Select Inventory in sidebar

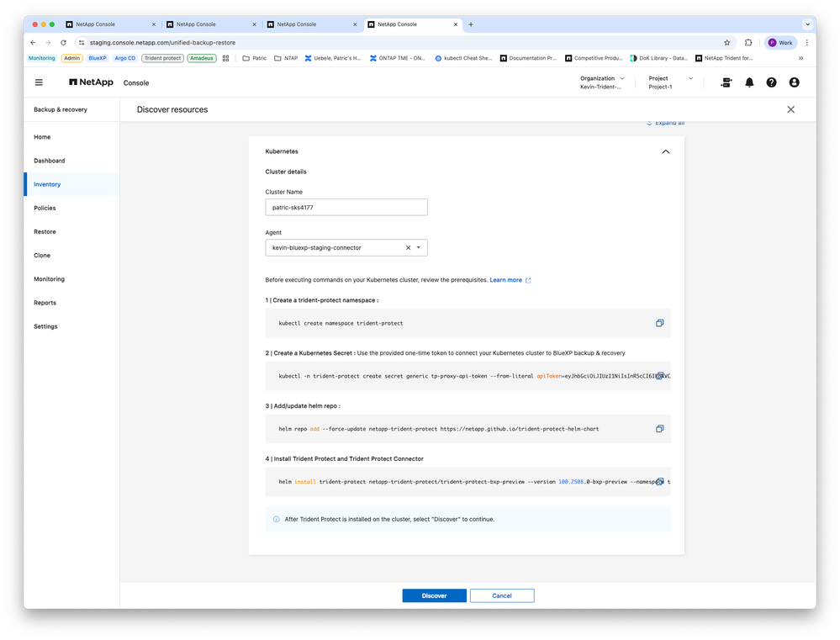(71, 184)
